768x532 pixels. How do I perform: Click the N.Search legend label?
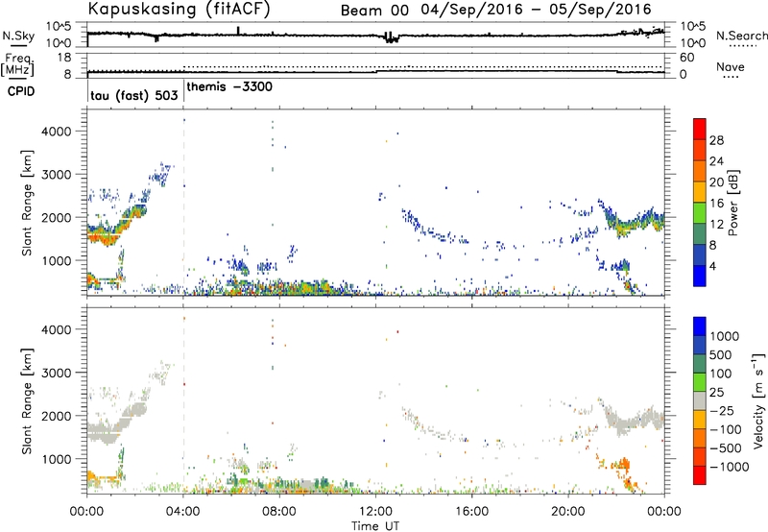pos(741,36)
